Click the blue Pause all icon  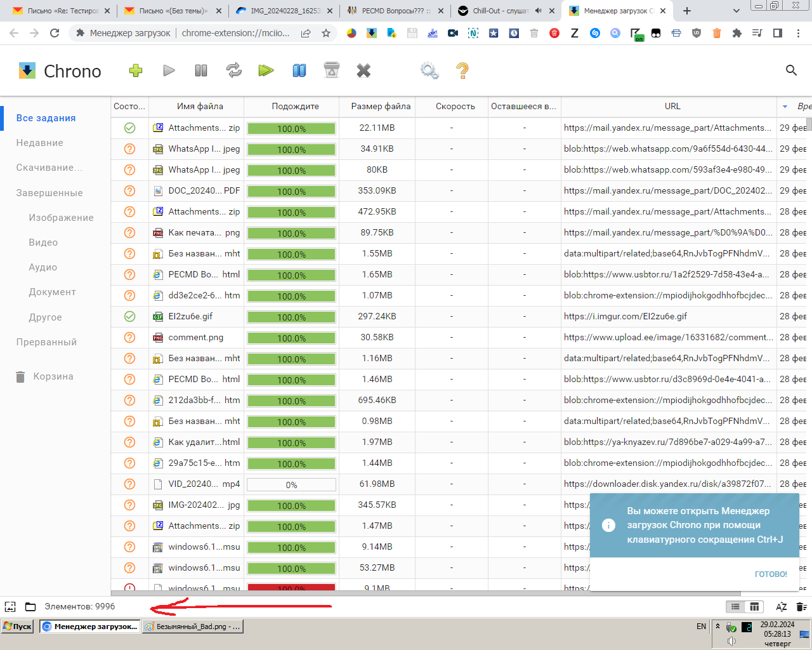coord(299,71)
